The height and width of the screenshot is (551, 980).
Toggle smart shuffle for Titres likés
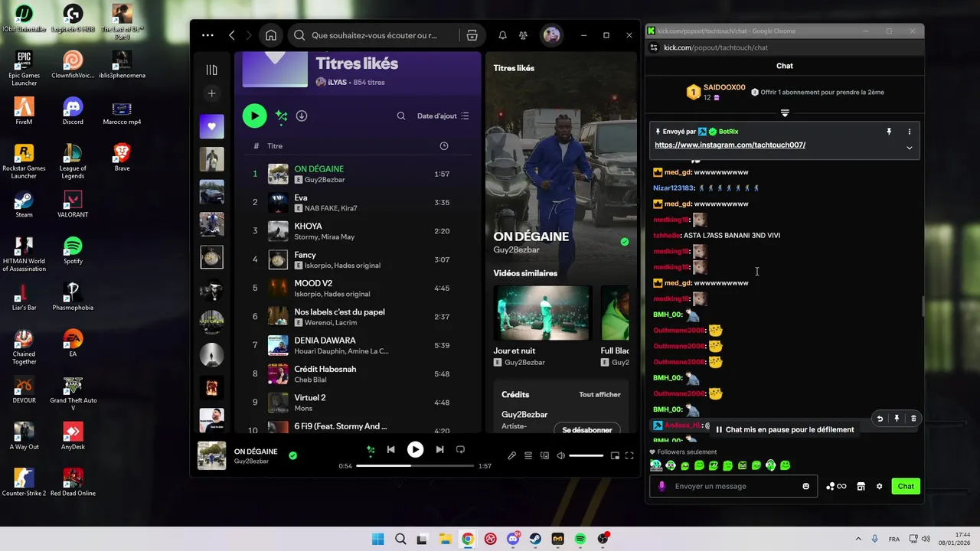(x=281, y=116)
